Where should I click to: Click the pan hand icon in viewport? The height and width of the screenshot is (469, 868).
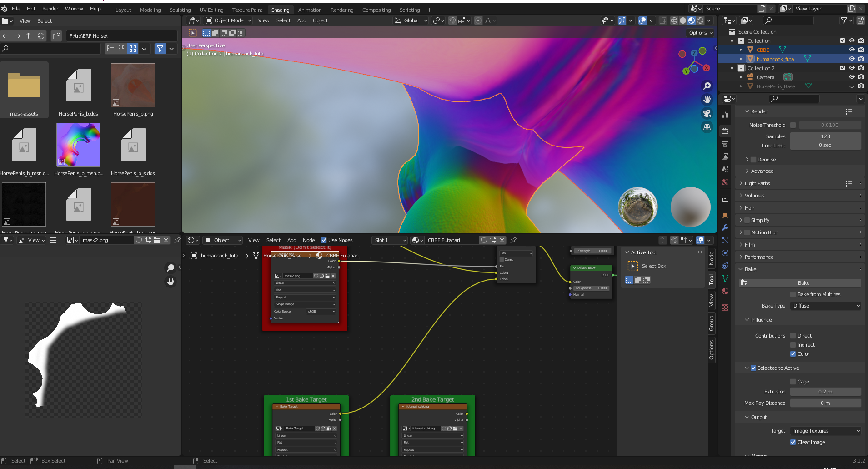pos(707,100)
